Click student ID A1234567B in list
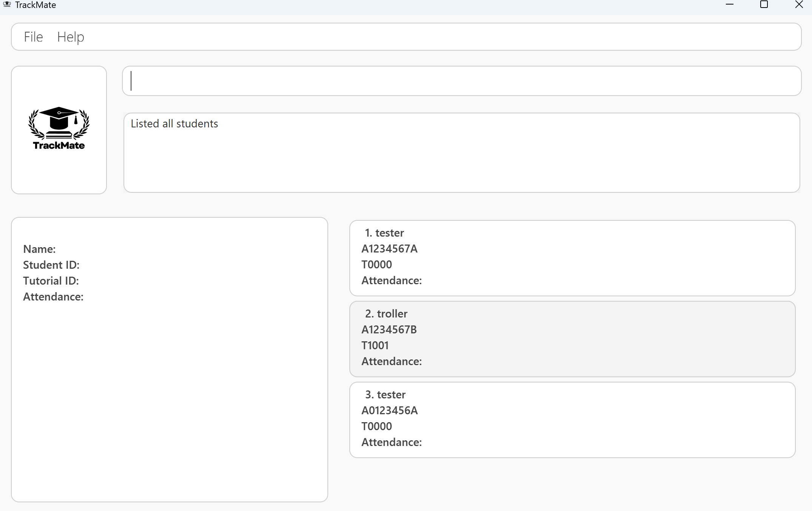Viewport: 812px width, 511px height. tap(389, 330)
